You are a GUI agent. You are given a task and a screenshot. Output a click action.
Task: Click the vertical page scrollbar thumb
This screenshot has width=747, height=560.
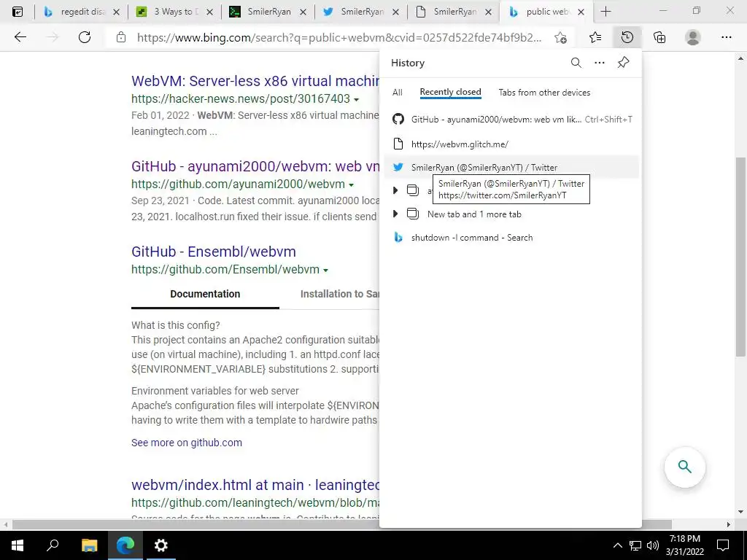coord(740,257)
